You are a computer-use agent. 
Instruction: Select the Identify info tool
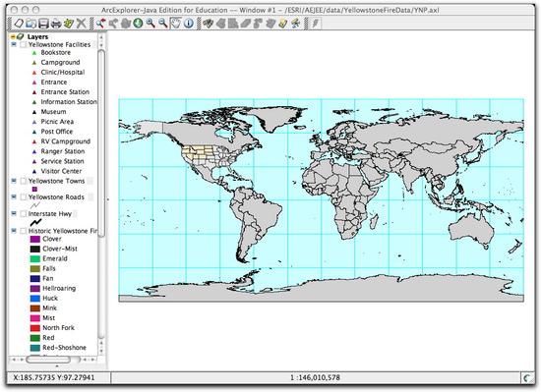189,24
